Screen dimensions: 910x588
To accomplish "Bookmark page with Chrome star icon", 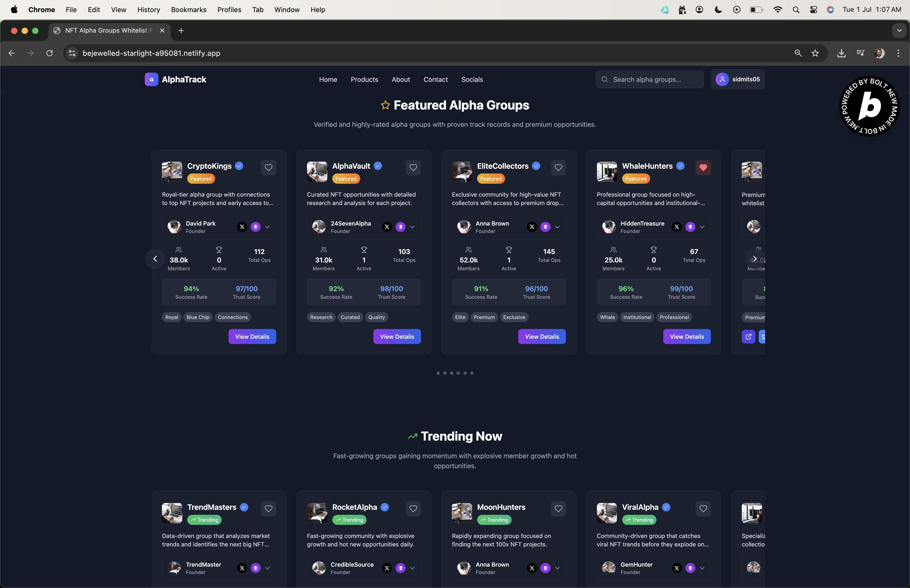I will pos(815,53).
